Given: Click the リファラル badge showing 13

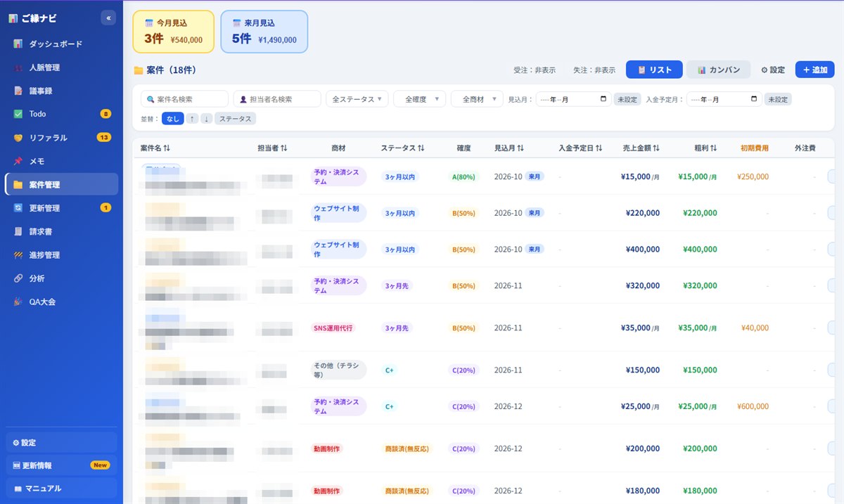Looking at the screenshot, I should (104, 137).
